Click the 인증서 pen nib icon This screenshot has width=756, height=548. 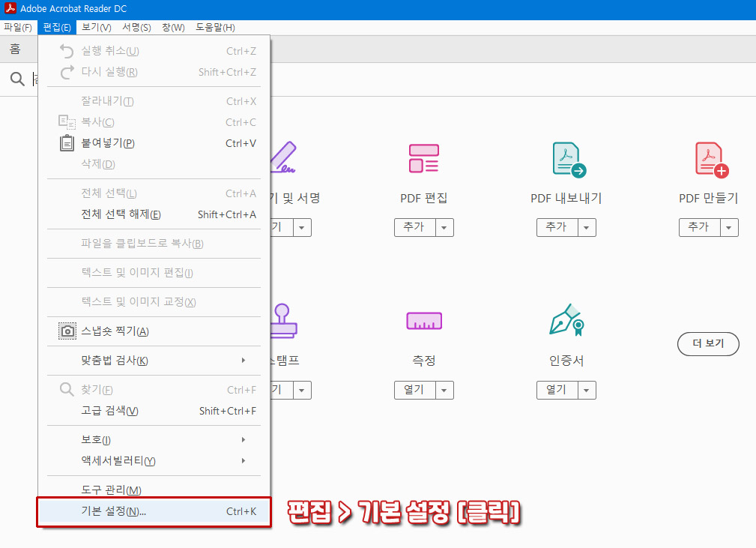pyautogui.click(x=567, y=320)
